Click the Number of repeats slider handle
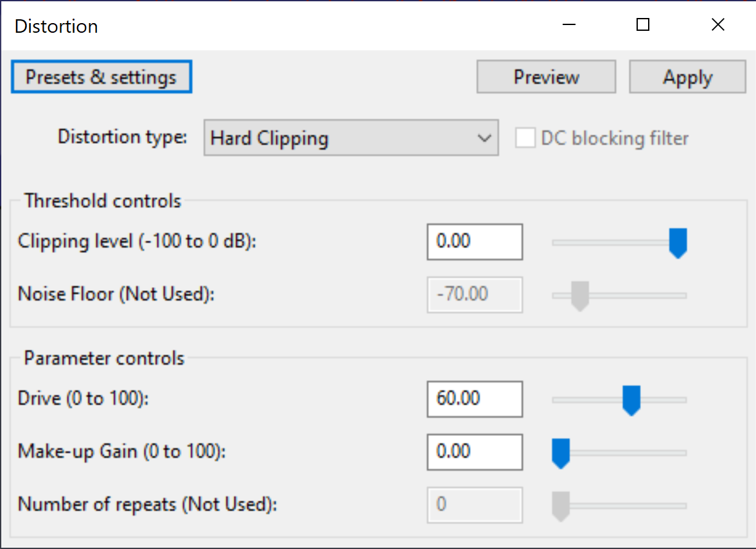Screen dimensions: 756x549 [x=561, y=505]
